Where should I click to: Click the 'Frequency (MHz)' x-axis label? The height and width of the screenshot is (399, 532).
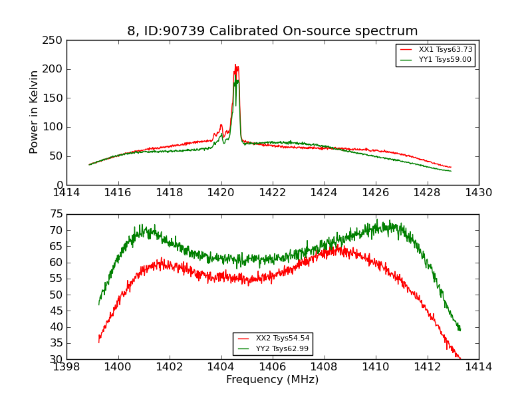[x=273, y=379]
